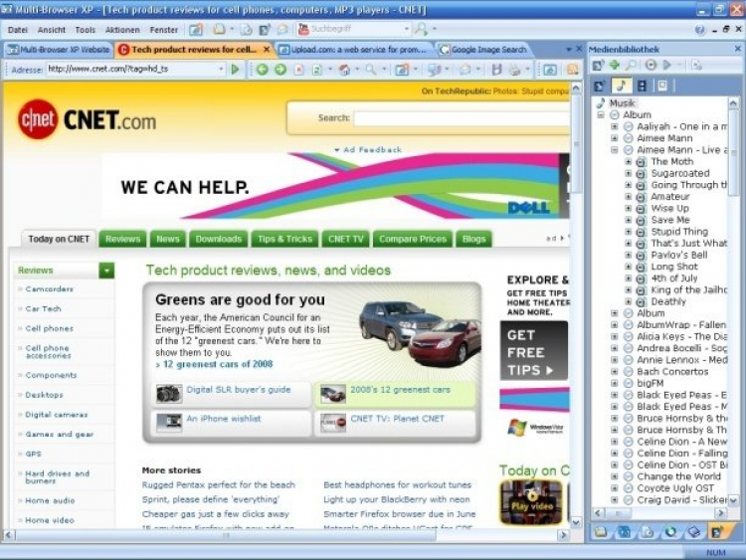Image resolution: width=746 pixels, height=560 pixels.
Task: Click the magnifier search icon in navigation toolbar
Action: coord(371,70)
